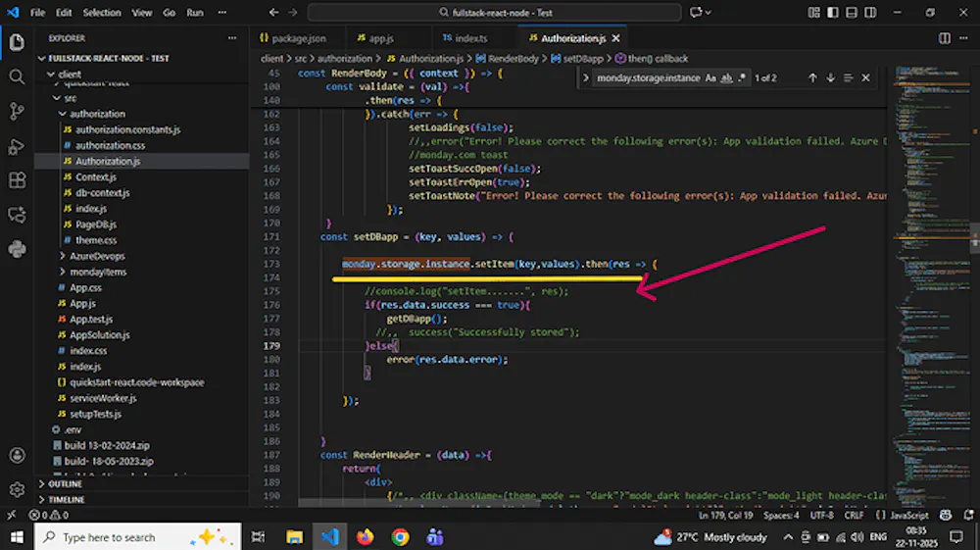The height and width of the screenshot is (550, 980).
Task: Open the Python activity bar icon
Action: pyautogui.click(x=17, y=249)
